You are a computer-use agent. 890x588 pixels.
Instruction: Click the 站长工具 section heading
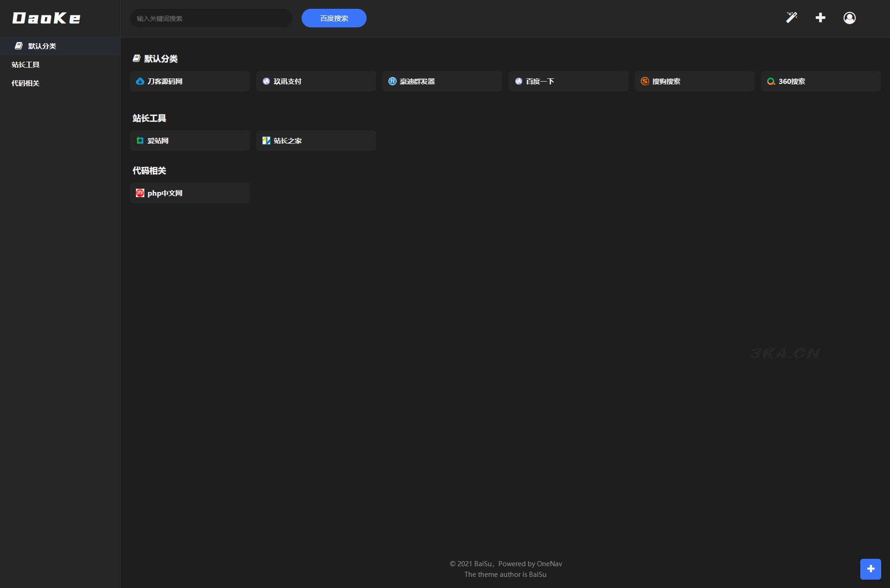pos(149,118)
